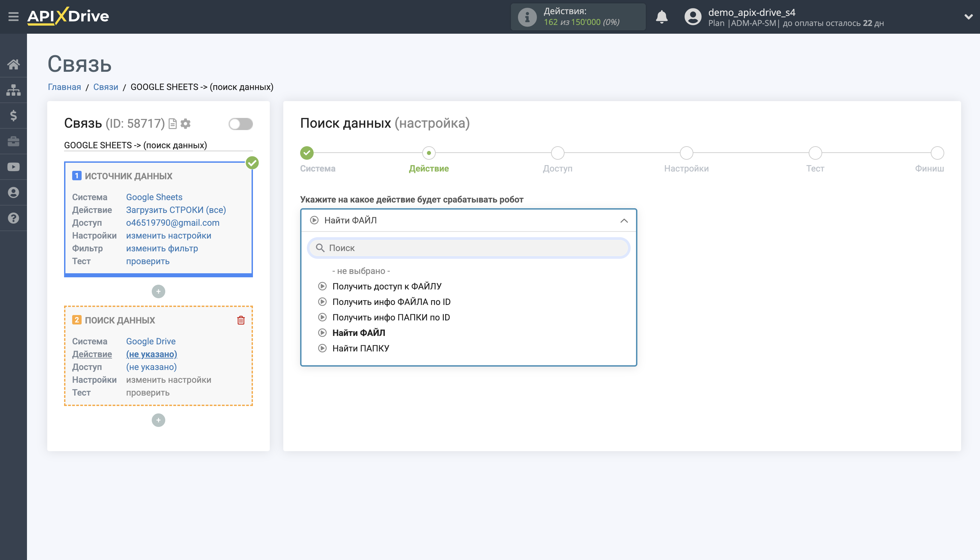Go to the Действие step

429,153
